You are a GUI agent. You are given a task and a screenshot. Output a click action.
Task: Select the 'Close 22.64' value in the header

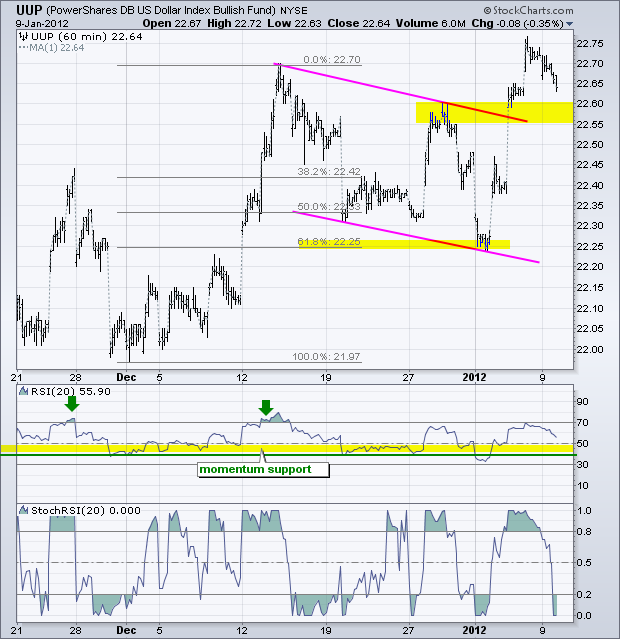(358, 24)
